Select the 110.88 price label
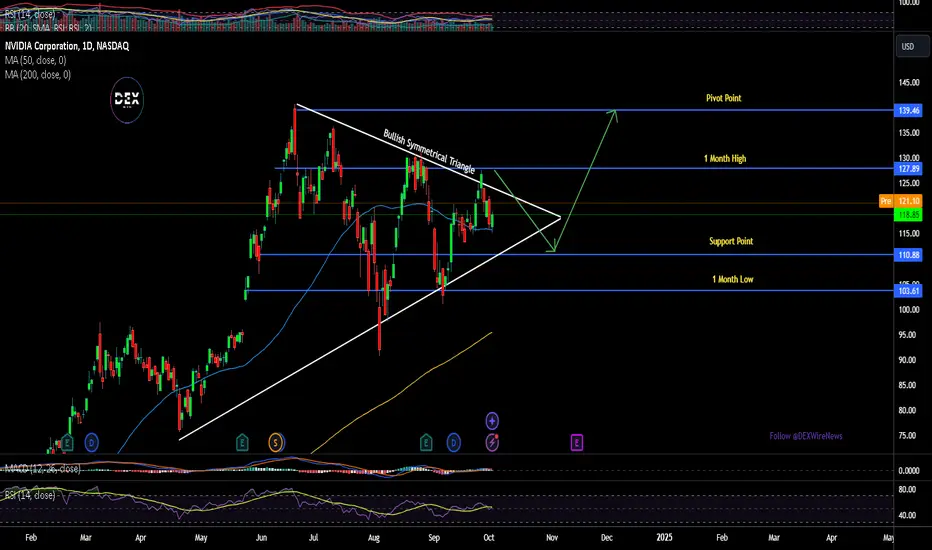The height and width of the screenshot is (550, 932). click(909, 254)
